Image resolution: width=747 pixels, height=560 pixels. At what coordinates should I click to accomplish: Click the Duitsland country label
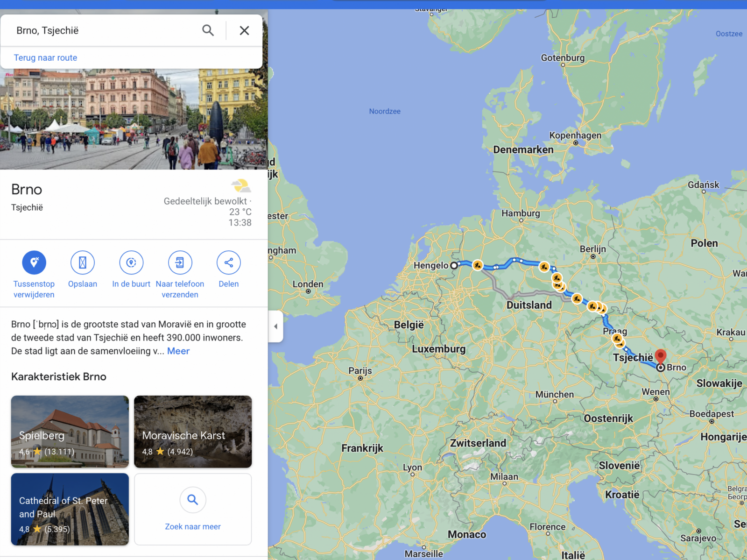point(529,305)
